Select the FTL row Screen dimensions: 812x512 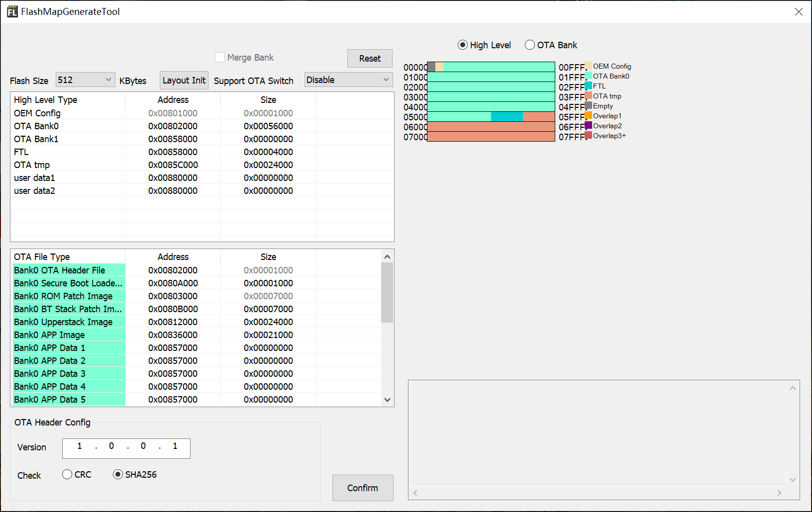pos(202,152)
